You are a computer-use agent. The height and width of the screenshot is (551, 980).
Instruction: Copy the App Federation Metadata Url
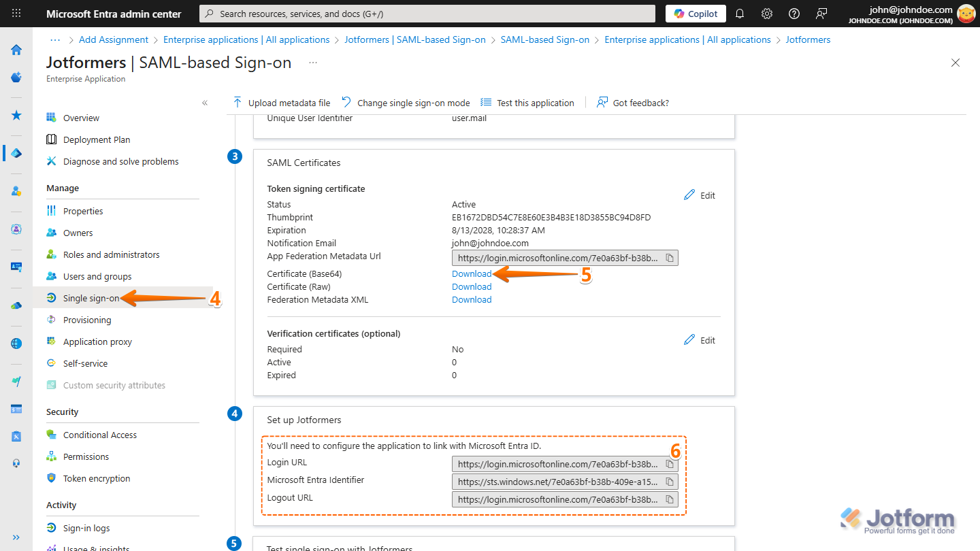670,258
